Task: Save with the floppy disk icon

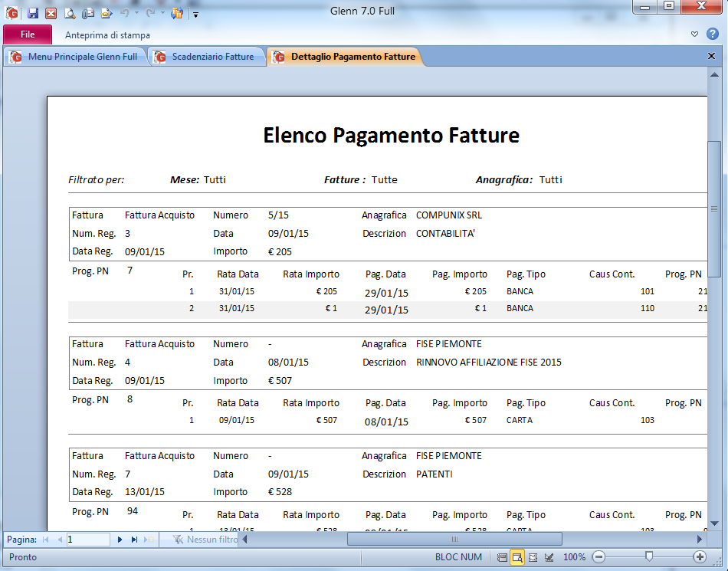Action: click(x=32, y=13)
